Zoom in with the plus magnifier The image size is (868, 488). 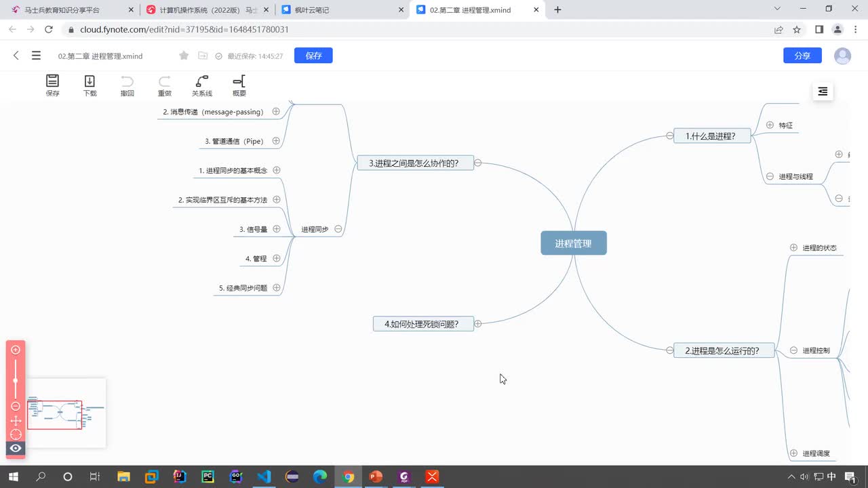[x=16, y=350]
